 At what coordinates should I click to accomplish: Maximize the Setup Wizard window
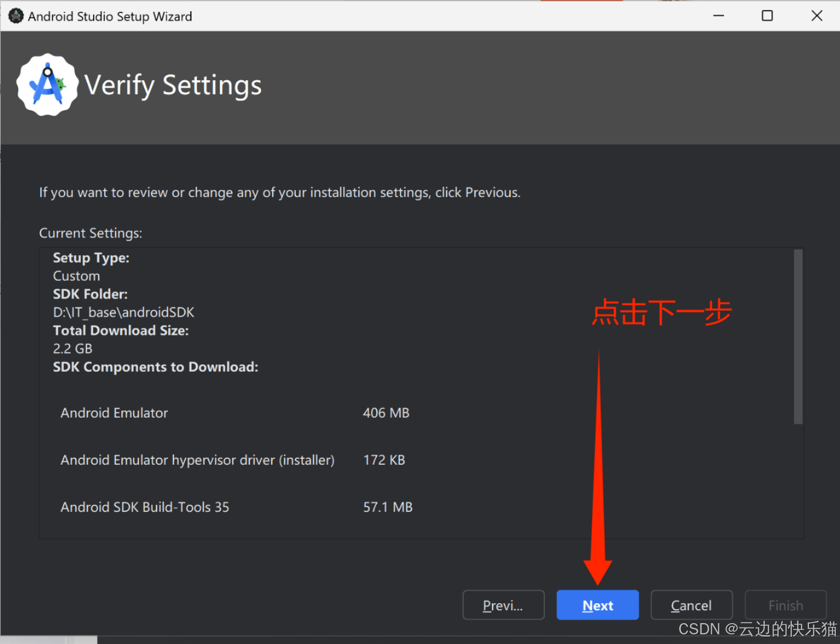pyautogui.click(x=767, y=16)
